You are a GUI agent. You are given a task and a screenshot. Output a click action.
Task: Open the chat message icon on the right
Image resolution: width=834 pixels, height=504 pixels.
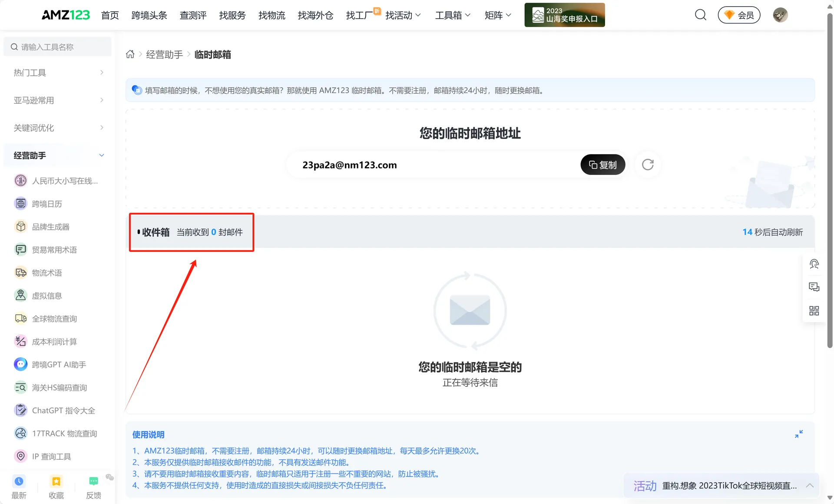pyautogui.click(x=814, y=287)
